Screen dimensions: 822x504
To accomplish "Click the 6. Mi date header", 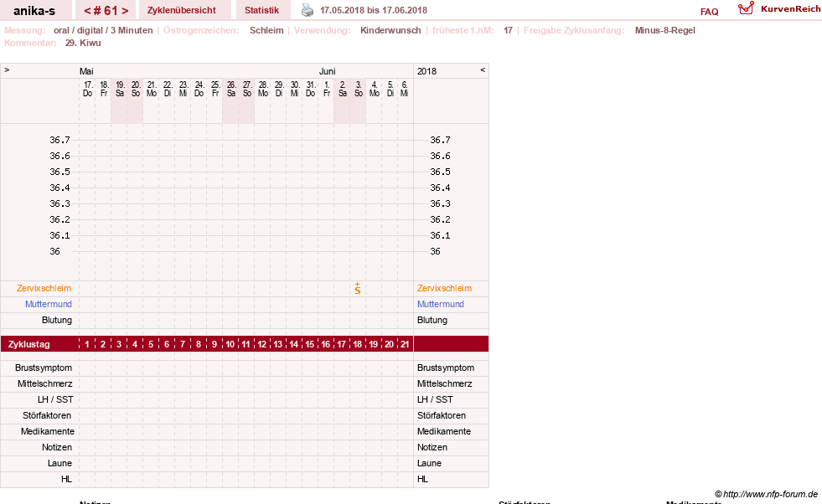I will (x=404, y=89).
